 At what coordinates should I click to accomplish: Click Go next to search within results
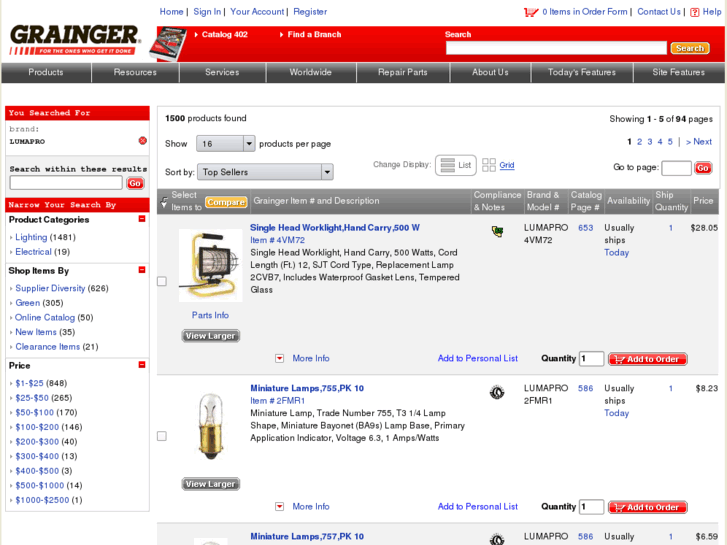coord(135,183)
